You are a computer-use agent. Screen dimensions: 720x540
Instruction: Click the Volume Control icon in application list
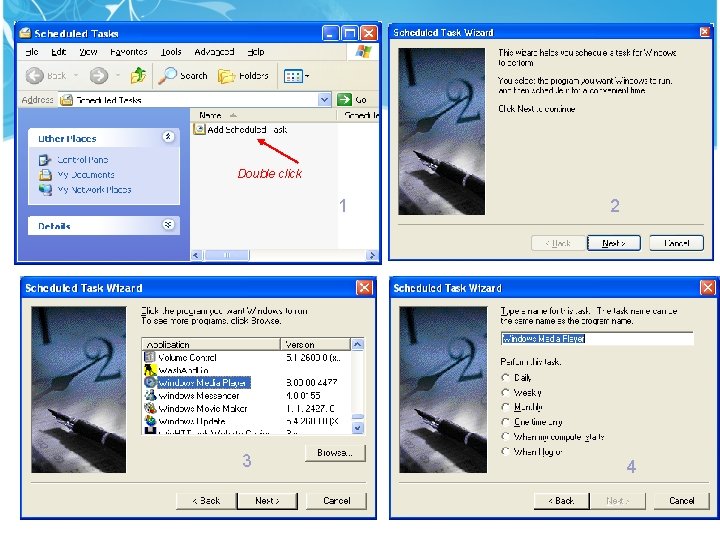[150, 357]
